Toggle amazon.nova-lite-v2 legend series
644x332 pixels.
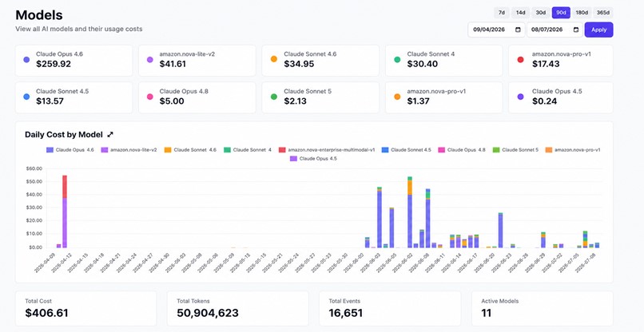click(129, 150)
